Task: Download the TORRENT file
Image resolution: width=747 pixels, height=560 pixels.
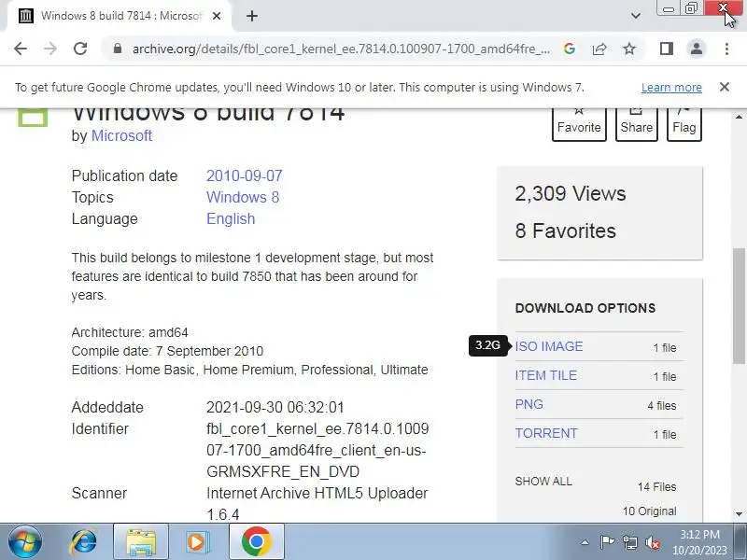Action: tap(546, 433)
